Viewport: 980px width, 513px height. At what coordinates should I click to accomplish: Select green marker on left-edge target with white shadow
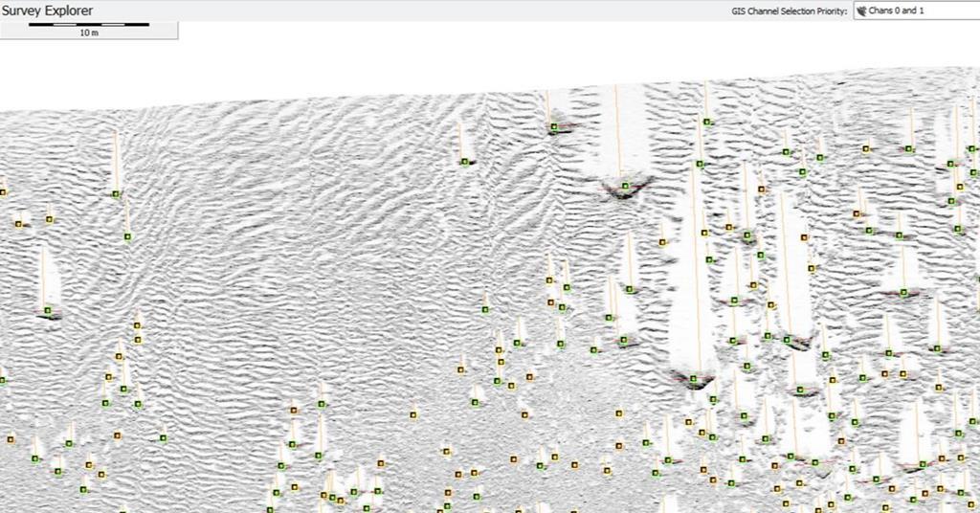pos(47,310)
